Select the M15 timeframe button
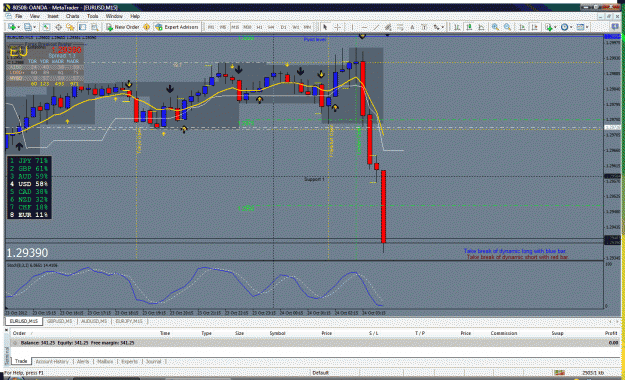Image resolution: width=625 pixels, height=380 pixels. click(235, 27)
